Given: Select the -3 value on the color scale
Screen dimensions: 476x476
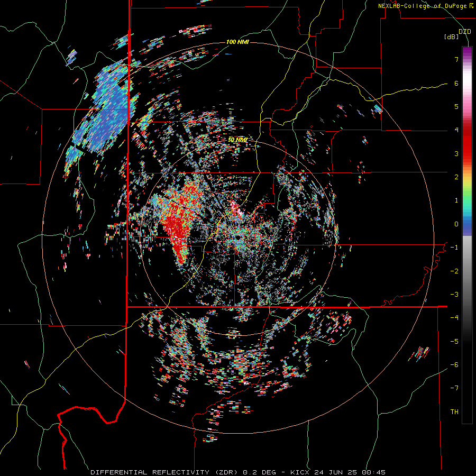Looking at the screenshot, I should (x=454, y=295).
